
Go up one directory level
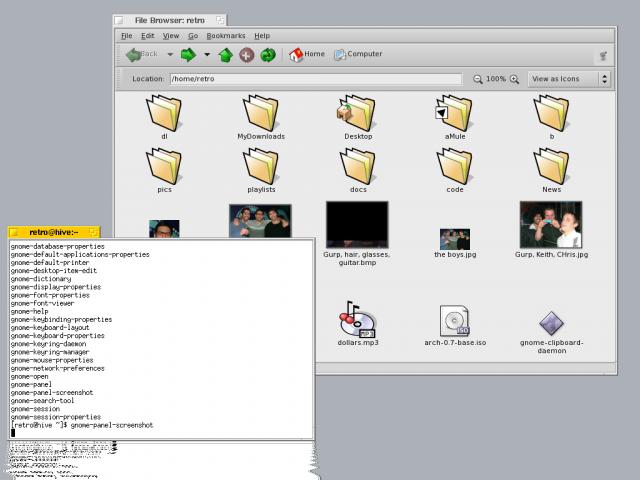tap(226, 55)
